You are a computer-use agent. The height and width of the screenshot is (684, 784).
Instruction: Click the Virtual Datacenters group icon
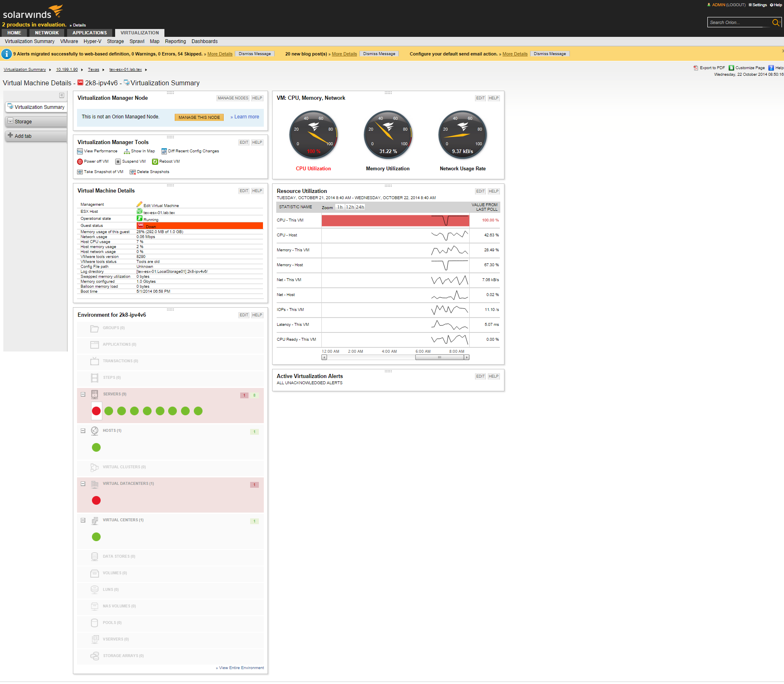(x=95, y=484)
